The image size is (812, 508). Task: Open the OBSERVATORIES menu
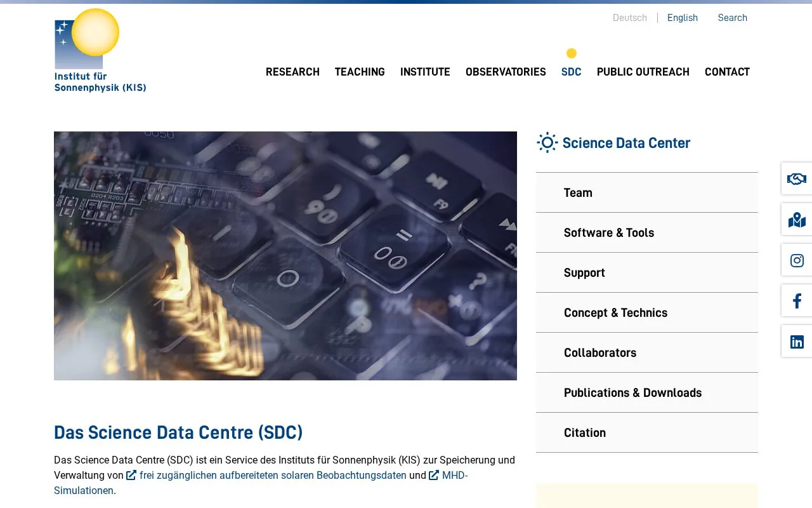(506, 72)
